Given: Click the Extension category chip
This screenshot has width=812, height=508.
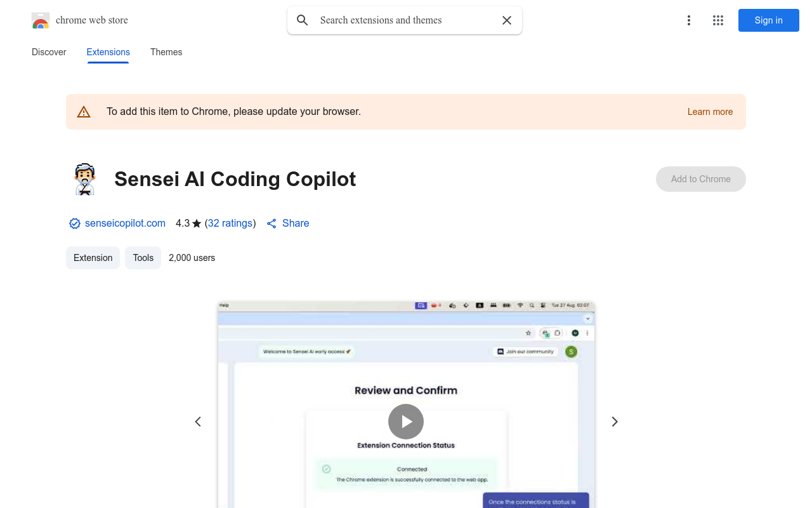Looking at the screenshot, I should click(93, 258).
